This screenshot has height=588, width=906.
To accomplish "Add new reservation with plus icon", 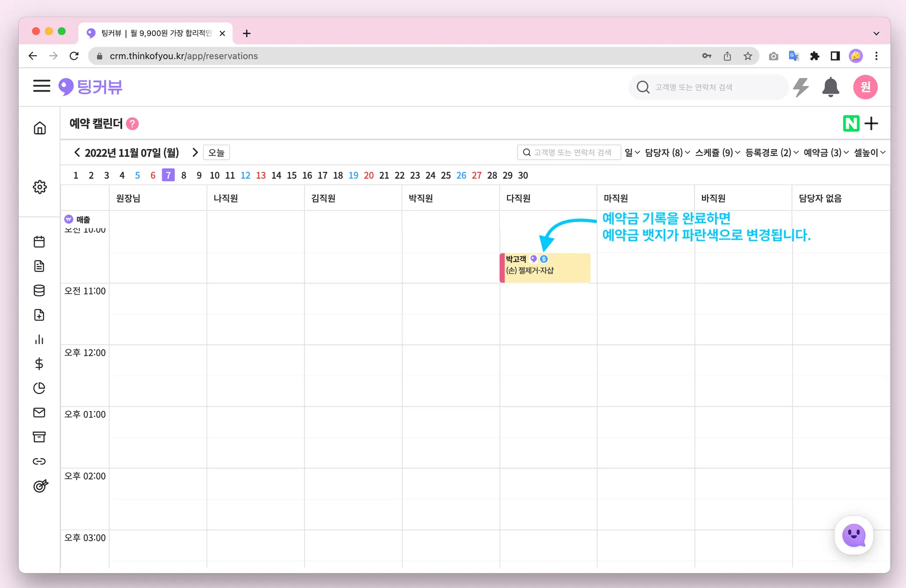I will [x=871, y=123].
